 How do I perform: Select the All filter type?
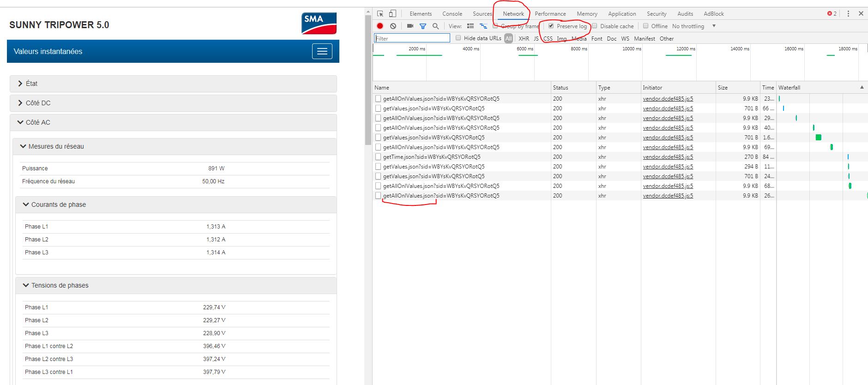[x=508, y=39]
